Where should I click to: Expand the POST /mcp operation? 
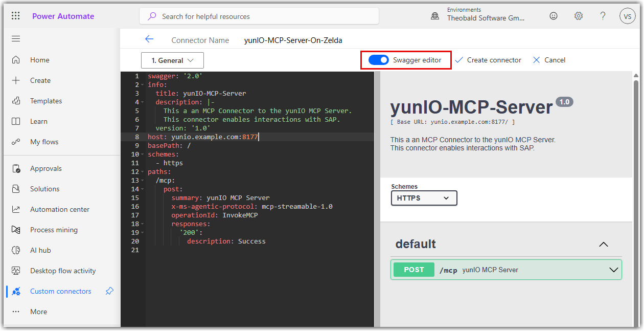[x=613, y=270]
